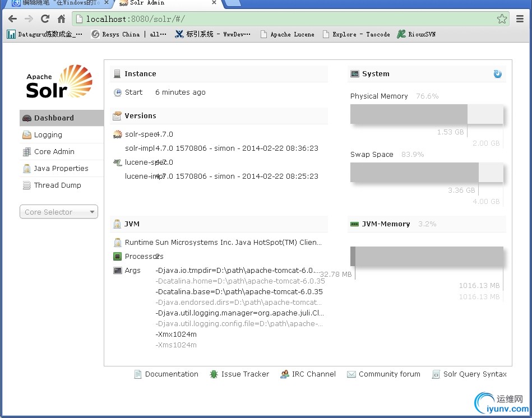Click the Thread Dump stack icon
The width and height of the screenshot is (532, 418).
pos(27,185)
